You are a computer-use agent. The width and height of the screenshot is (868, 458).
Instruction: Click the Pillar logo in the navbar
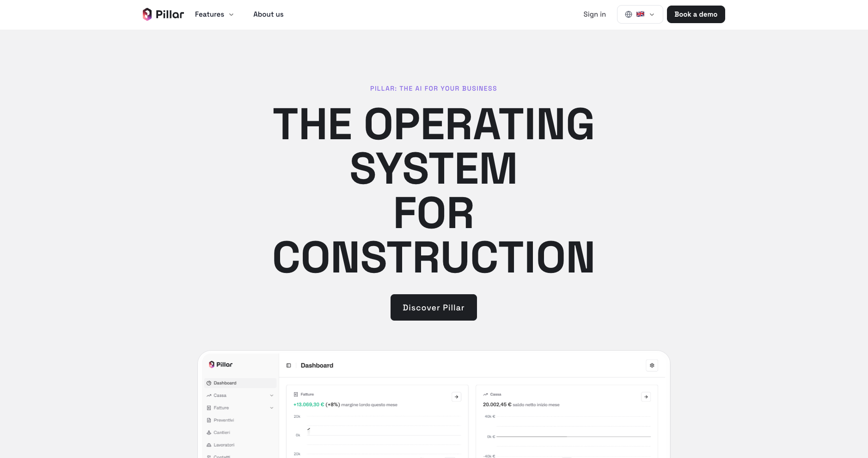(x=163, y=14)
